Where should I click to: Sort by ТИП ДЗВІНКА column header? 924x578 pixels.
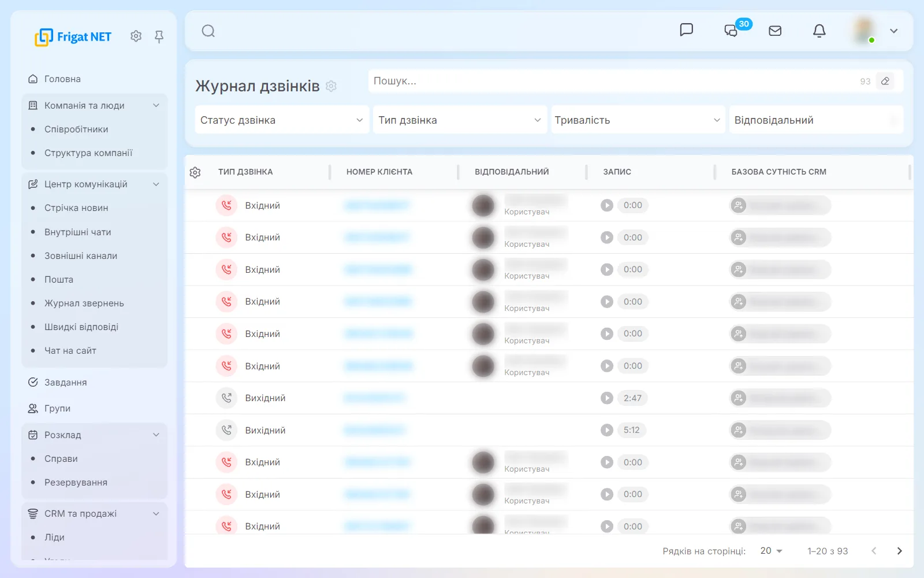(245, 172)
